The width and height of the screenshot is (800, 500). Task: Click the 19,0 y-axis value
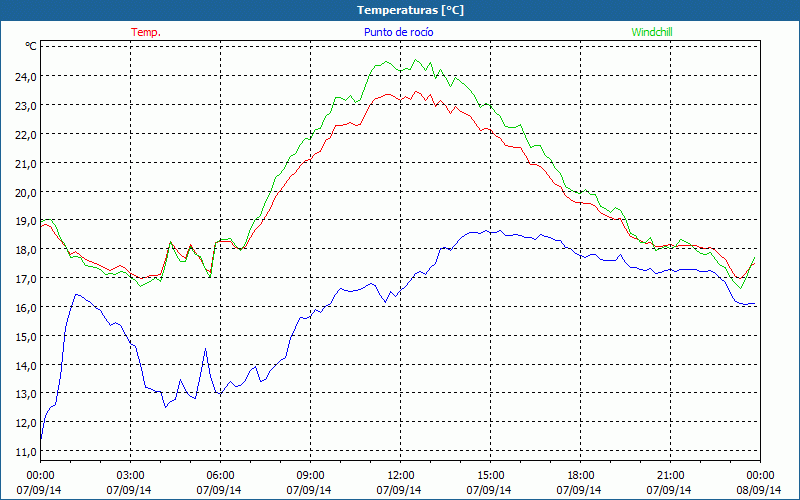click(26, 221)
